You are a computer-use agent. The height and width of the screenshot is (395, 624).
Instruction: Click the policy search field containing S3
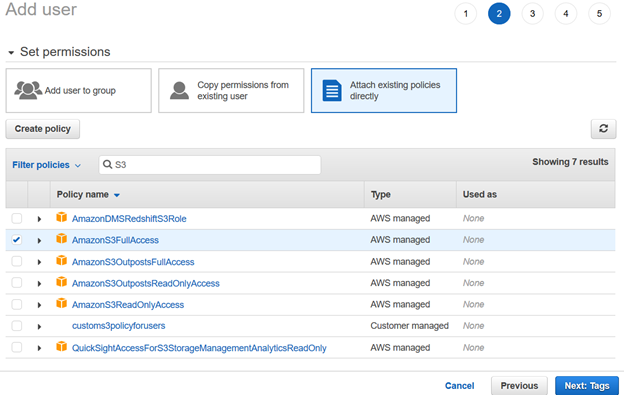[x=210, y=165]
